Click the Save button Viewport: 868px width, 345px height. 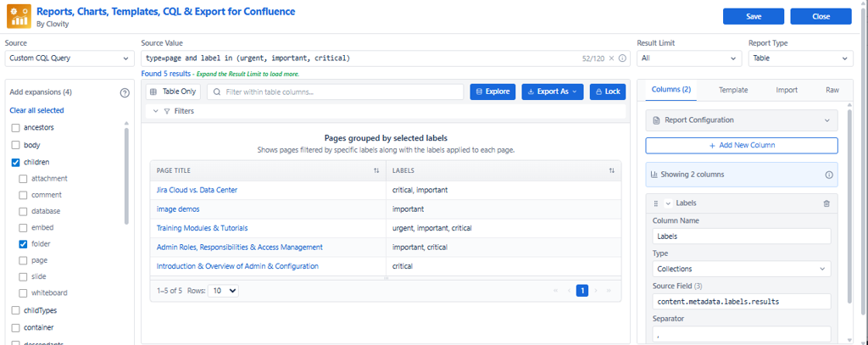(x=754, y=17)
